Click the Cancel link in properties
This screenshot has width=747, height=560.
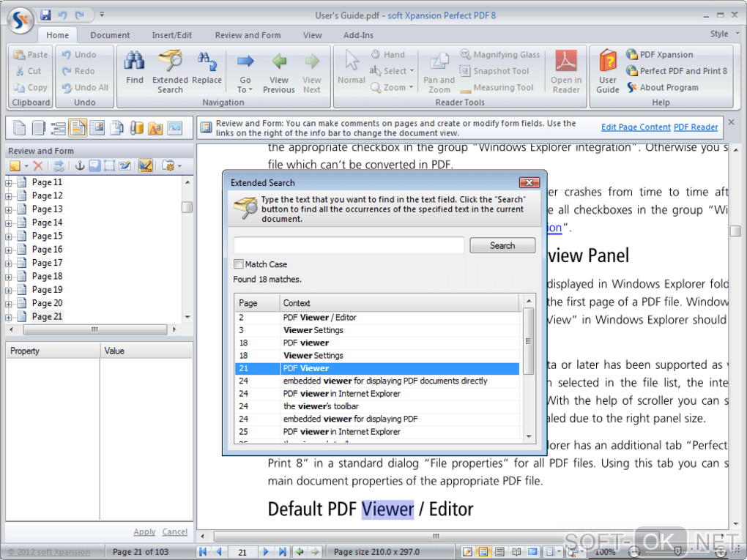coord(174,531)
